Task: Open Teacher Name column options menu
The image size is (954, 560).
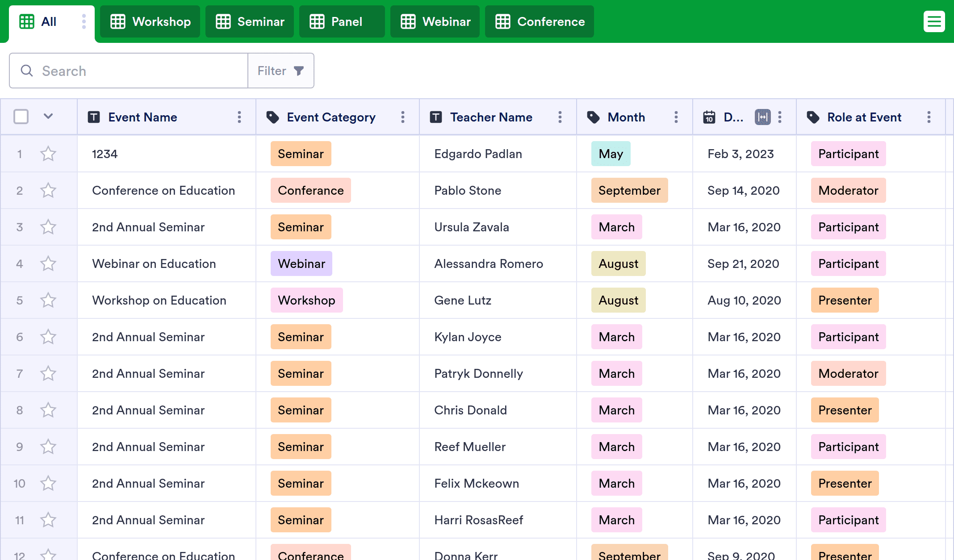Action: [x=560, y=117]
